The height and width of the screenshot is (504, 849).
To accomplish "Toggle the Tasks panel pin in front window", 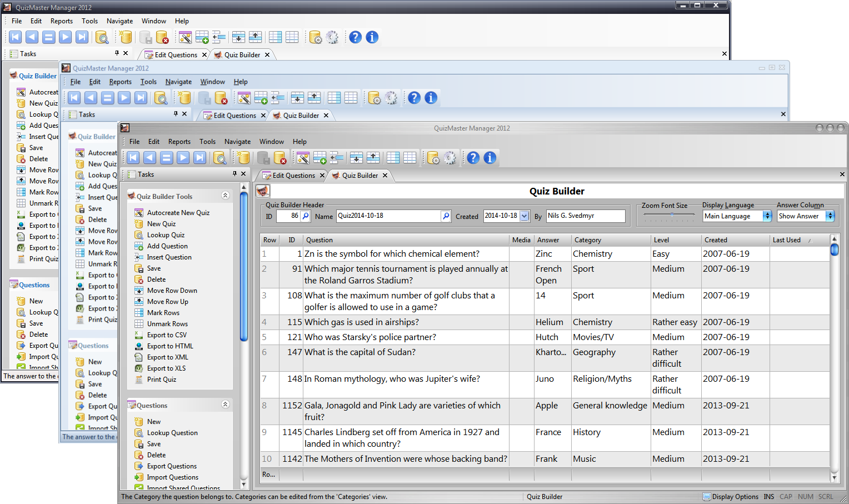I will pyautogui.click(x=234, y=174).
